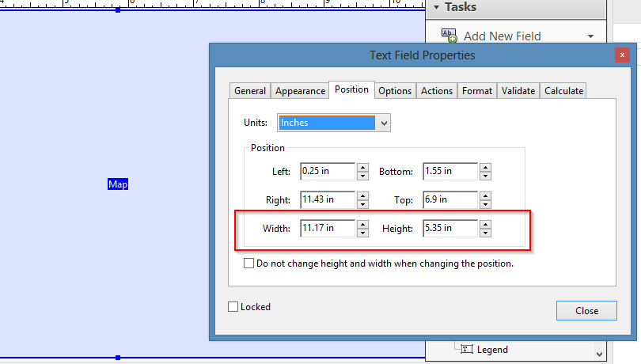Image resolution: width=641 pixels, height=364 pixels.
Task: Open the Add New Field dropdown arrow
Action: pyautogui.click(x=590, y=36)
